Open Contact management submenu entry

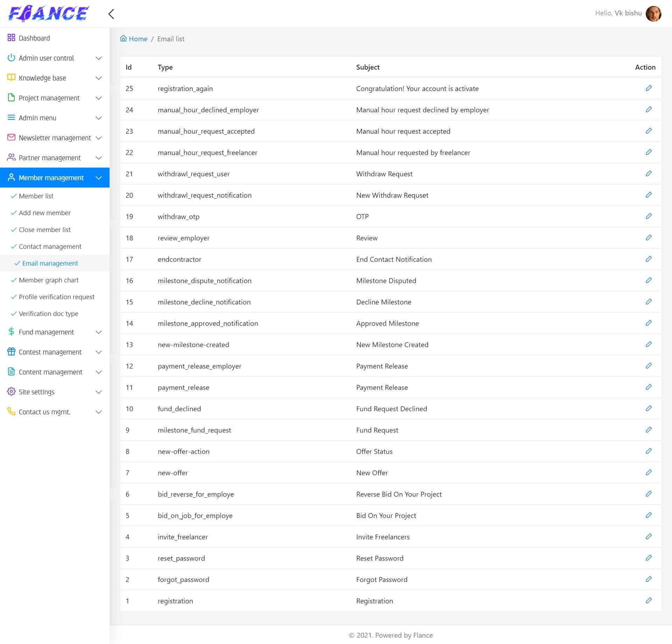[x=50, y=247]
